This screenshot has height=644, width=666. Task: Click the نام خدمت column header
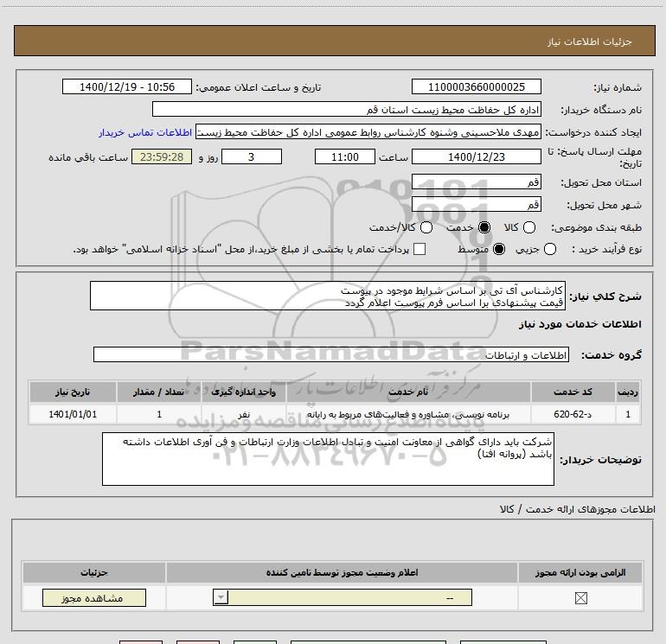pos(408,392)
